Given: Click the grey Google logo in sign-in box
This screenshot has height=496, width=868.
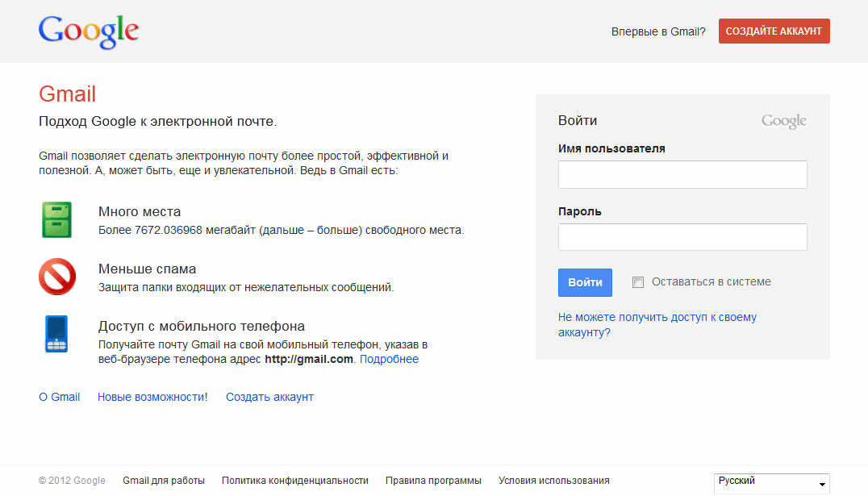Looking at the screenshot, I should 784,121.
